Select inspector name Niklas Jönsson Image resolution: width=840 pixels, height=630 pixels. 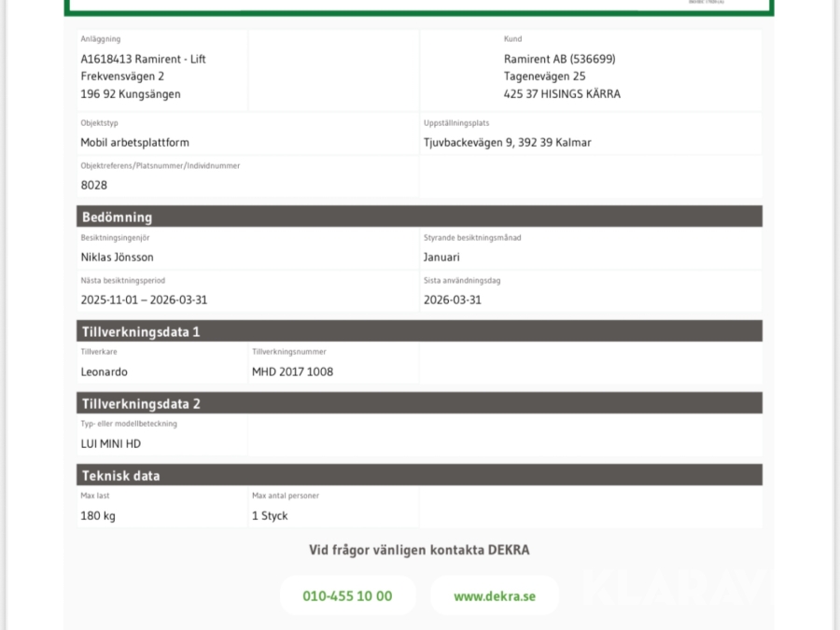(x=117, y=257)
